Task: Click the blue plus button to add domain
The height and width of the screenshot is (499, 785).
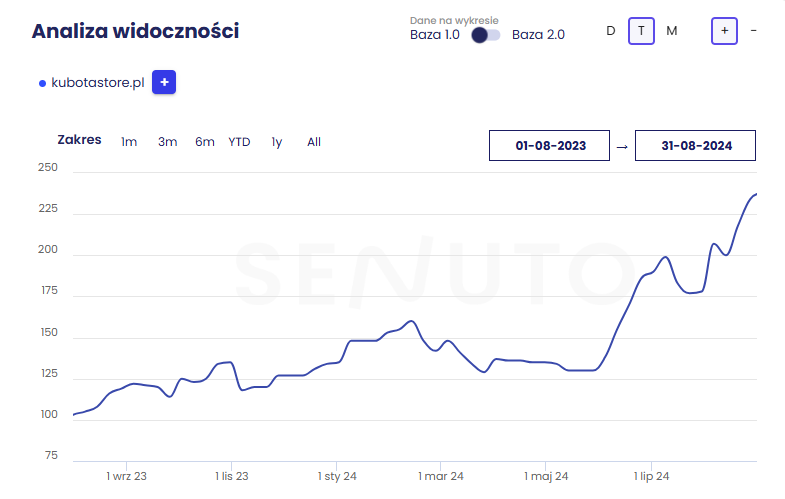Action: tap(164, 83)
